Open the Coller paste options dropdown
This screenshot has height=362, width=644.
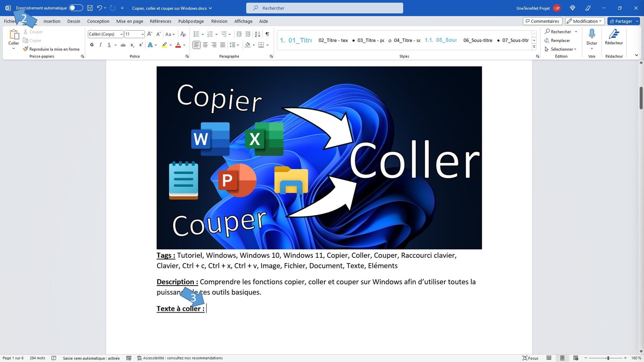click(x=13, y=48)
